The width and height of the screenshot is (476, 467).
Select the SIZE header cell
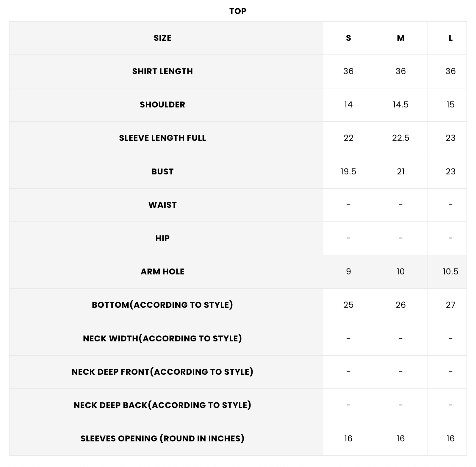(x=162, y=38)
